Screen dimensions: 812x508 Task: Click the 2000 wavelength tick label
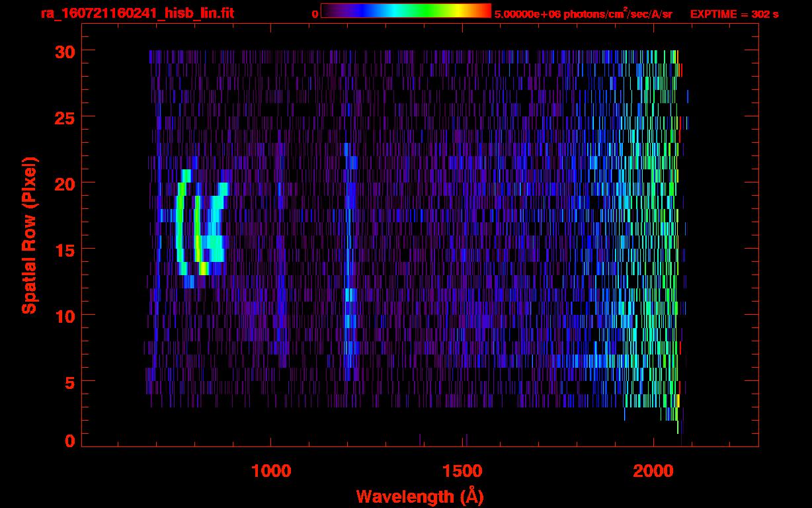(x=653, y=470)
